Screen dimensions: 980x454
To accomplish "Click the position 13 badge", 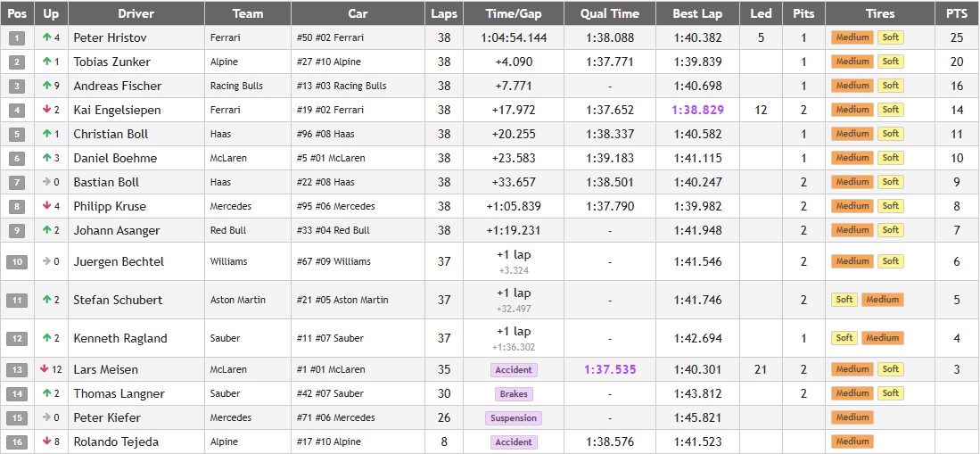I will click(17, 369).
